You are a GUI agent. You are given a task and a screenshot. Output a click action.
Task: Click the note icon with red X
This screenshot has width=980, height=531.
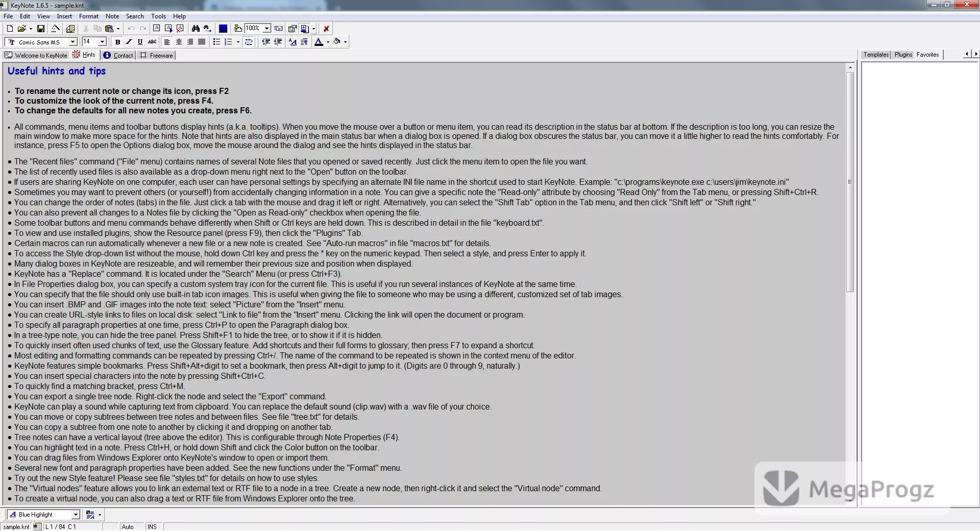(x=180, y=29)
